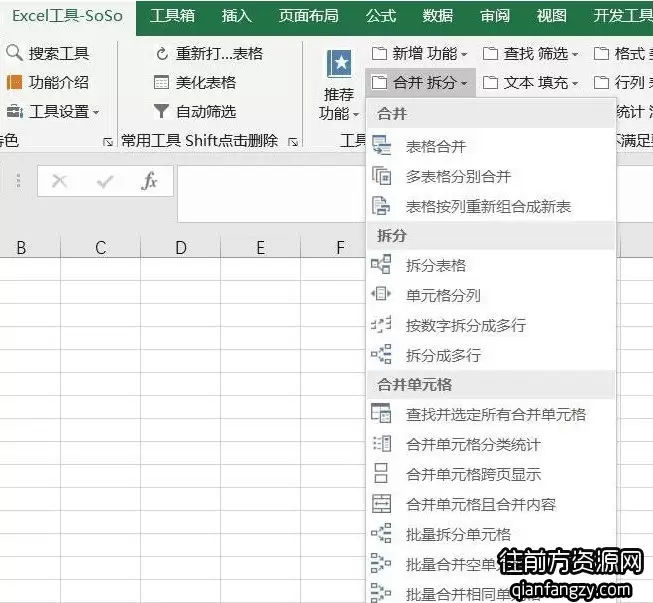Click the 批量合并空单元格 icon
This screenshot has height=603, width=653.
pyautogui.click(x=381, y=563)
